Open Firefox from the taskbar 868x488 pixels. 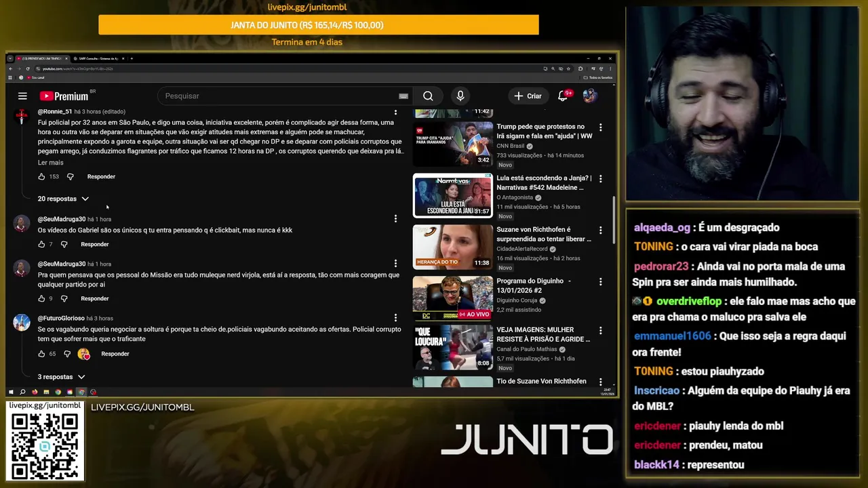(35, 392)
